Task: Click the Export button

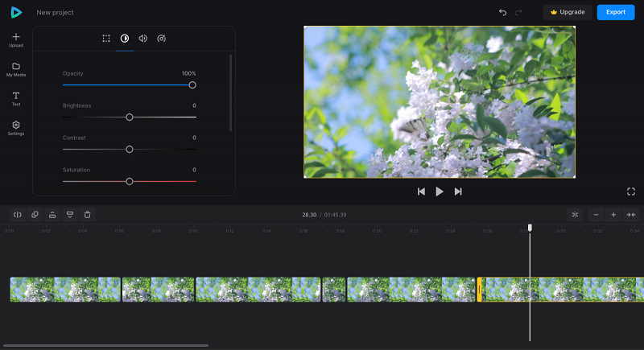Action: [x=616, y=12]
